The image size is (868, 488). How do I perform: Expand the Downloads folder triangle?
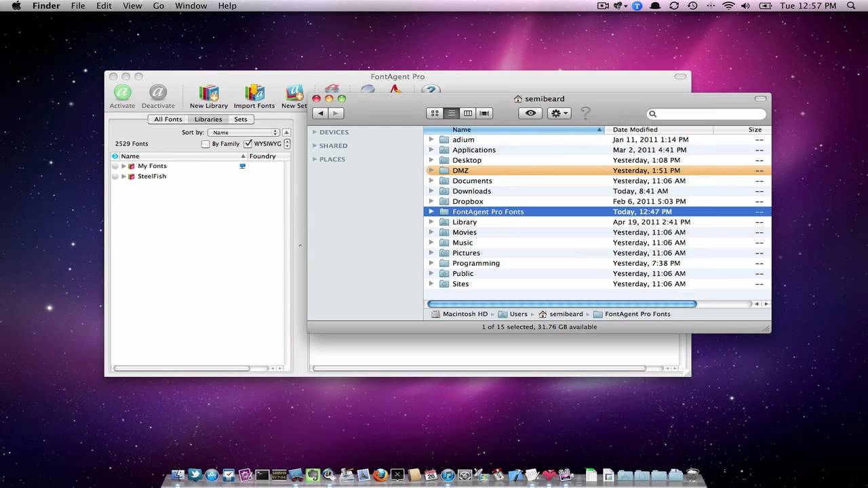[x=431, y=191]
